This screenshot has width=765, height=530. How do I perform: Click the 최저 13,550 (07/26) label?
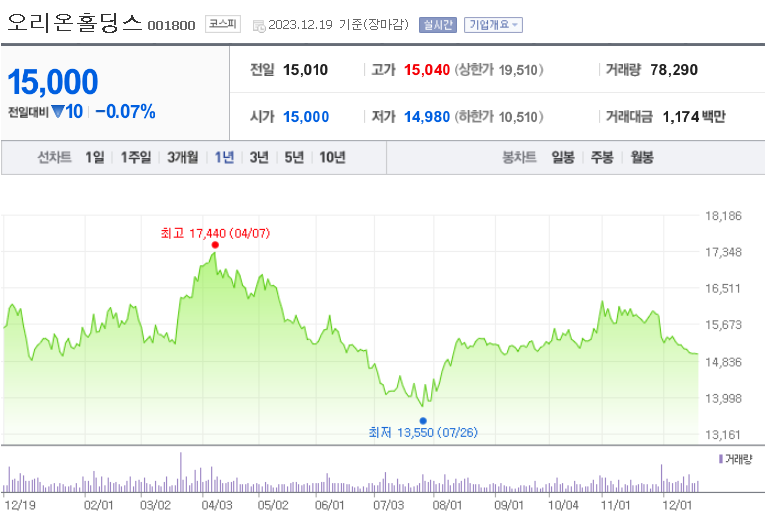423,432
